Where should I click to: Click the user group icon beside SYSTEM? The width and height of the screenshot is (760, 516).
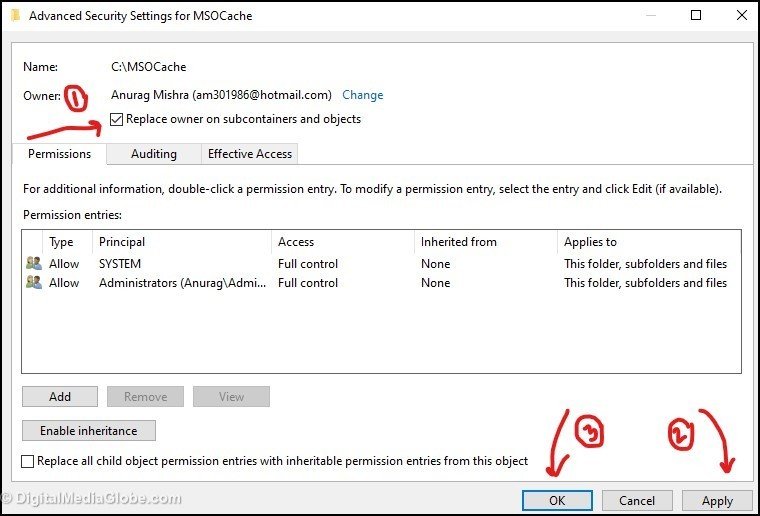pyautogui.click(x=34, y=263)
